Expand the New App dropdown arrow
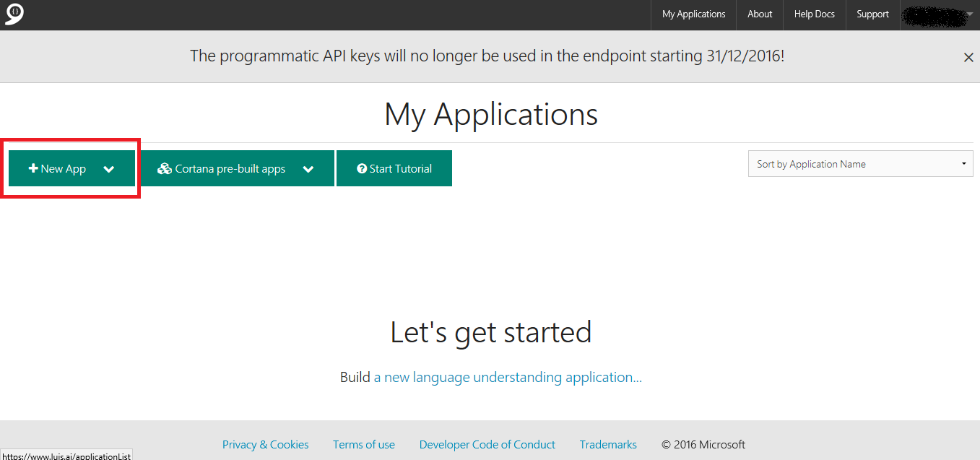The width and height of the screenshot is (980, 460). [x=109, y=169]
